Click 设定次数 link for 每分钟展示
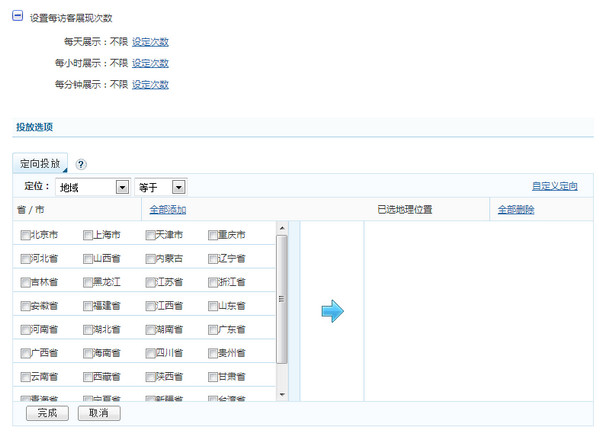This screenshot has height=434, width=600. [x=150, y=85]
